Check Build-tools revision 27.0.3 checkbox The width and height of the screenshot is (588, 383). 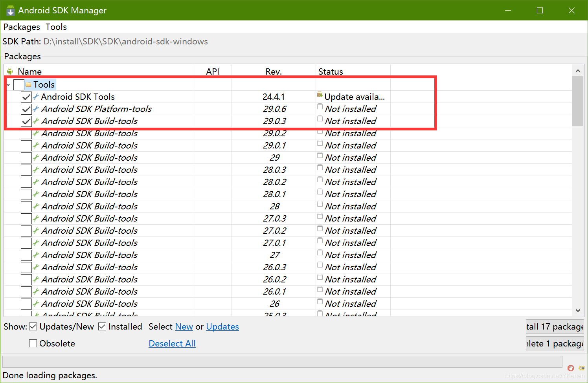coord(26,218)
